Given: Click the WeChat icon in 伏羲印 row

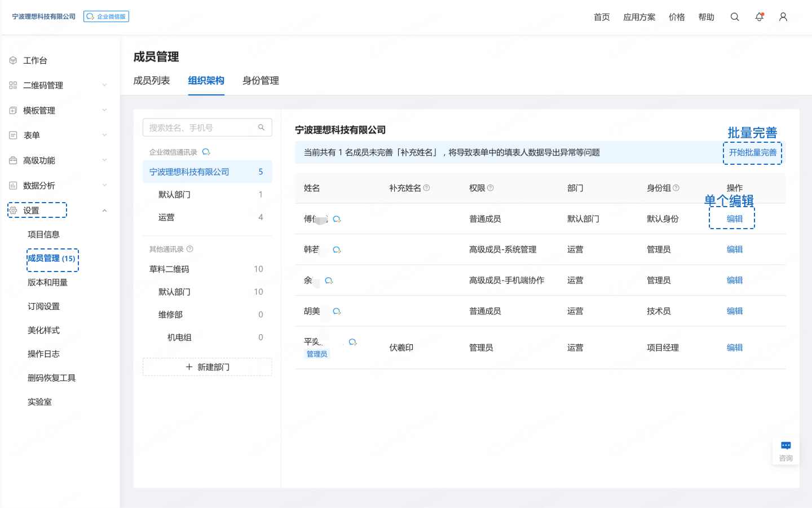Looking at the screenshot, I should pos(352,342).
